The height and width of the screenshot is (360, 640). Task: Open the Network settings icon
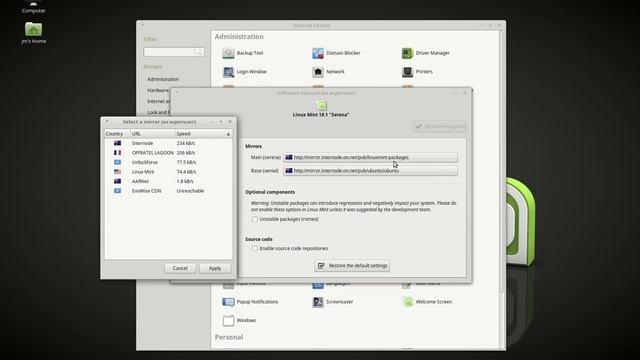click(x=318, y=72)
